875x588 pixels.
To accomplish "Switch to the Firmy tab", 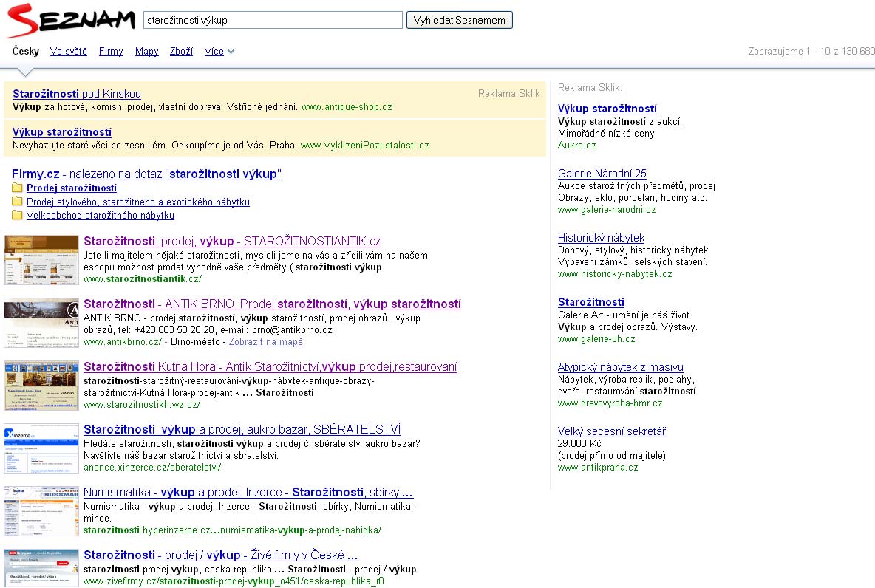I will coord(111,51).
